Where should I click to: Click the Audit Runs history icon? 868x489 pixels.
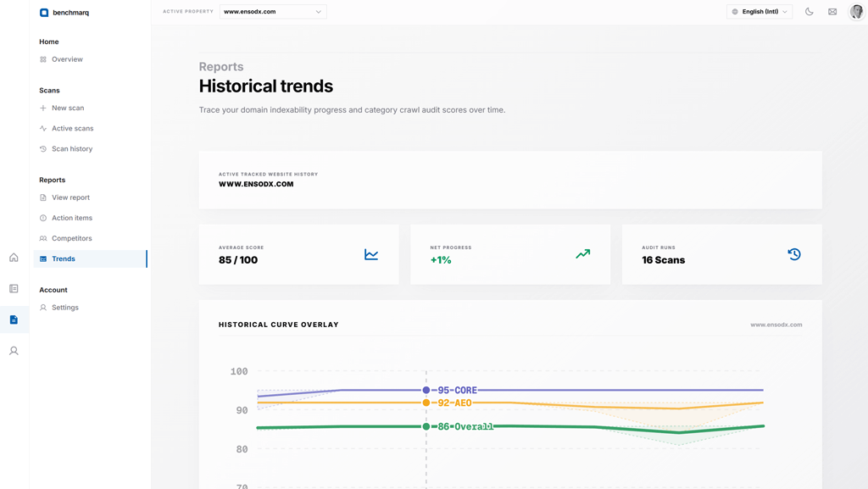coord(794,254)
